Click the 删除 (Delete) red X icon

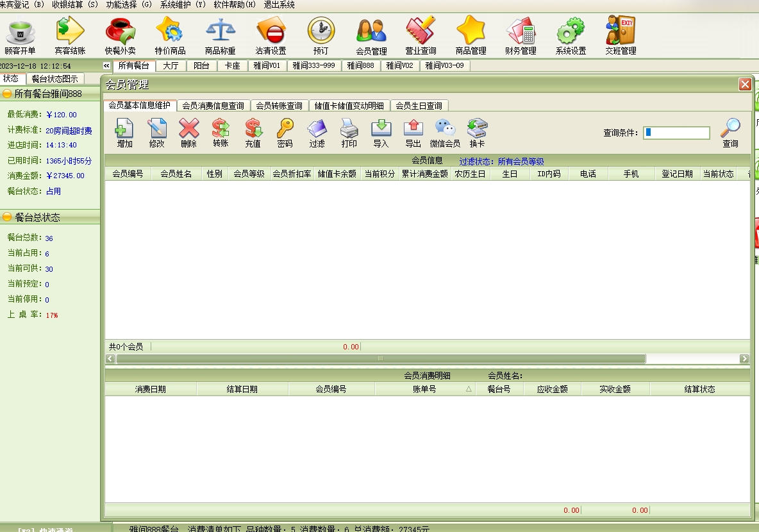pyautogui.click(x=188, y=133)
